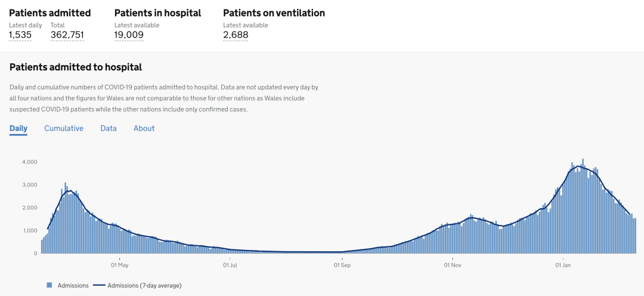Click the "Patients in hospital" heading

(x=157, y=13)
